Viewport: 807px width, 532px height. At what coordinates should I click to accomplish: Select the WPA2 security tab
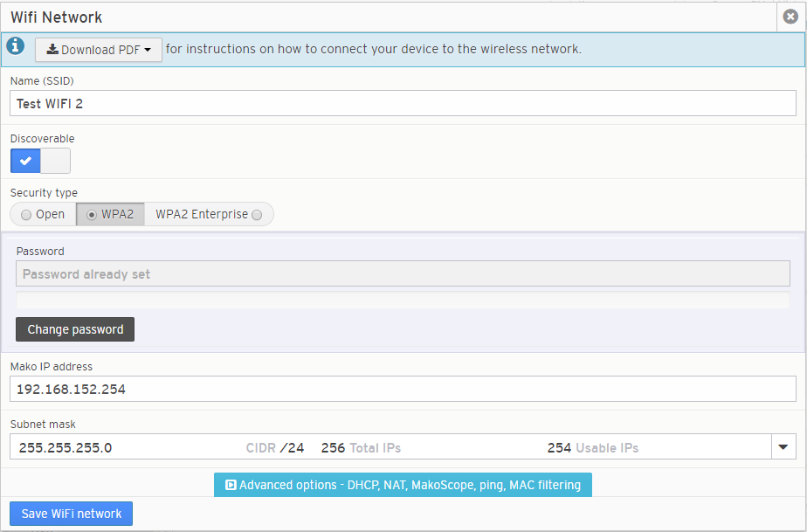109,213
